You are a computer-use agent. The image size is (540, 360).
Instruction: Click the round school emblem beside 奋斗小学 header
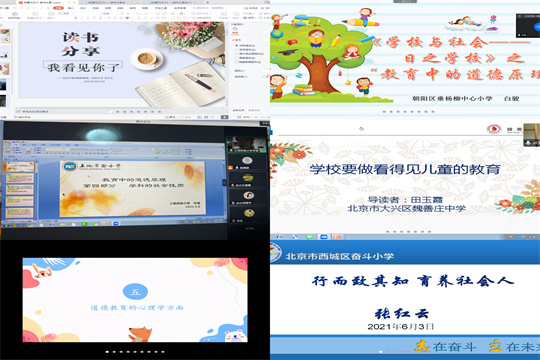coord(276,252)
